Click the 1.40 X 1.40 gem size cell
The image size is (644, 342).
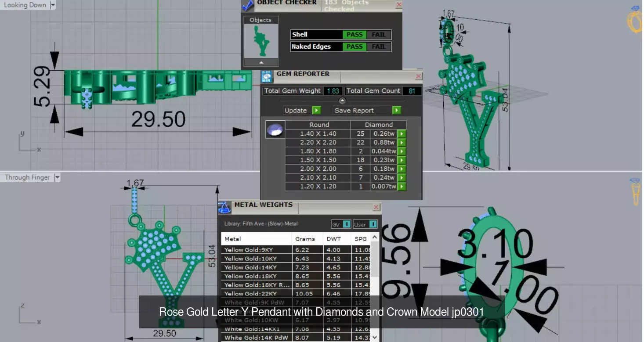click(318, 133)
